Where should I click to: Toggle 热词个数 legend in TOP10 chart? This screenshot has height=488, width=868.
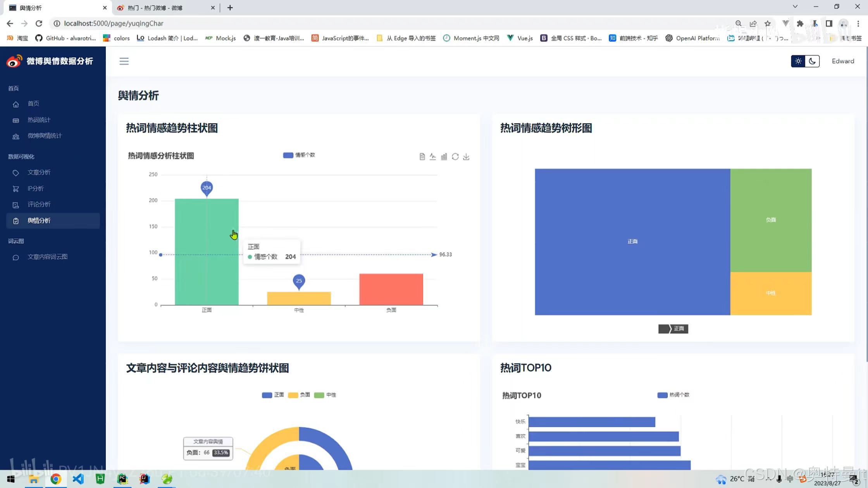tap(673, 395)
